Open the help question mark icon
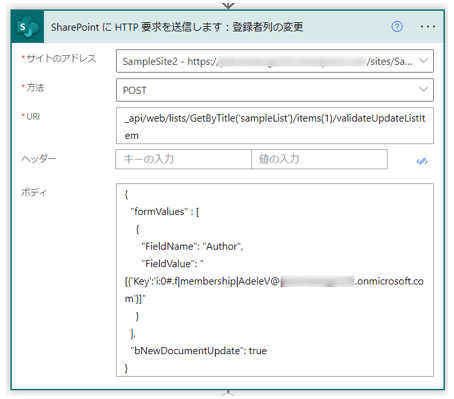This screenshot has height=399, width=454. pyautogui.click(x=397, y=26)
